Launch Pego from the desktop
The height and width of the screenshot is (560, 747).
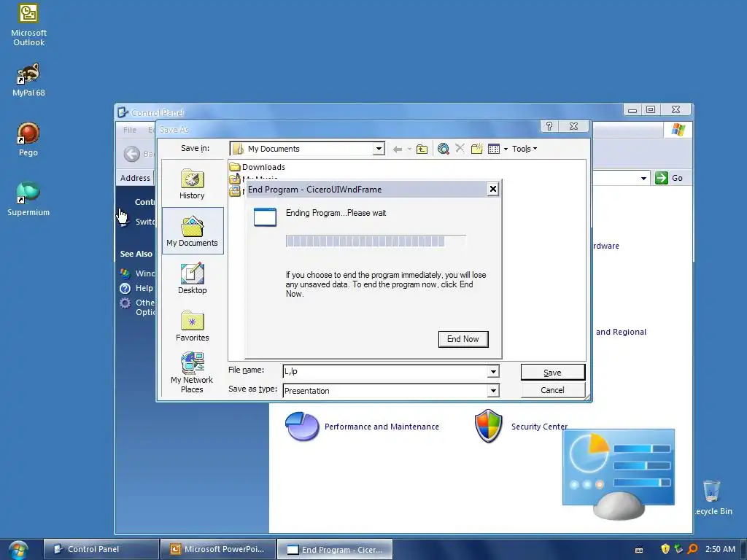pos(28,139)
